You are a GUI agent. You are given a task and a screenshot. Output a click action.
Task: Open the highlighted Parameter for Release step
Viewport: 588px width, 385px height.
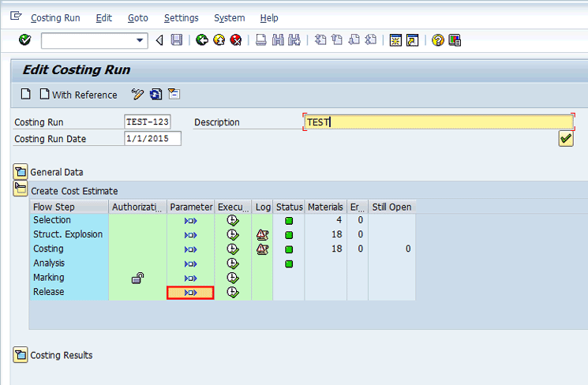coord(190,293)
